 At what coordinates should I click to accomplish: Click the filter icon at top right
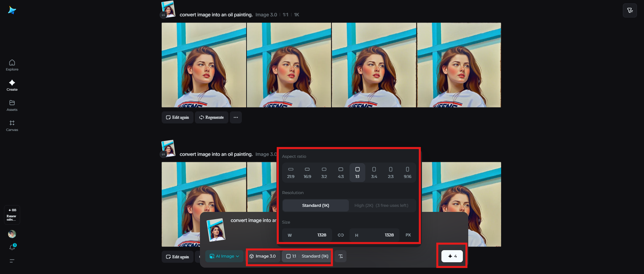[630, 10]
